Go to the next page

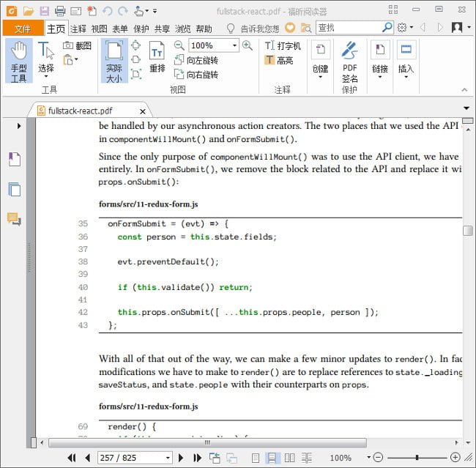182,458
